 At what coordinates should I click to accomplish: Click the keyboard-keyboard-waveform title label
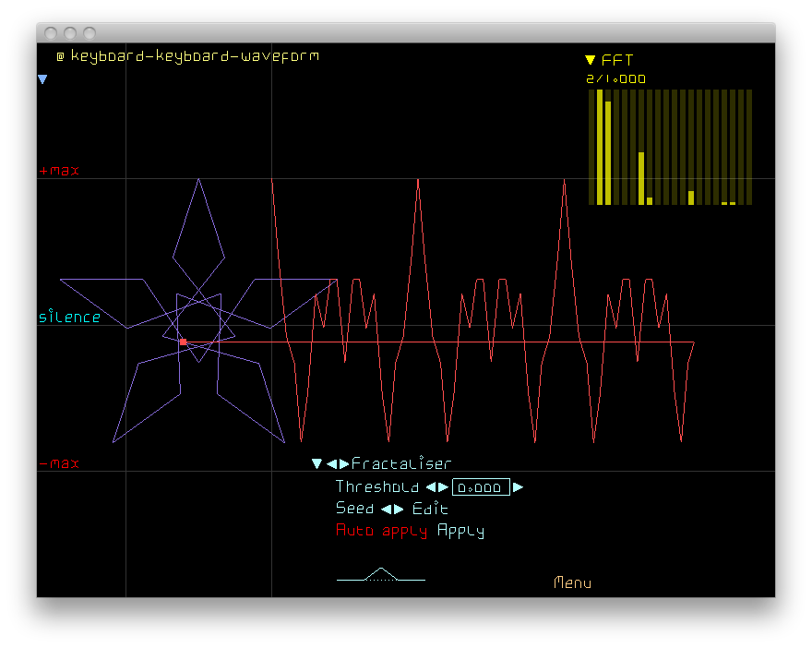click(x=195, y=56)
